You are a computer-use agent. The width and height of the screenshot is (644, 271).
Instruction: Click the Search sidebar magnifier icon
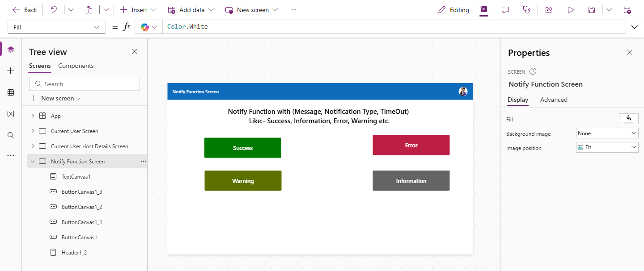point(11,135)
